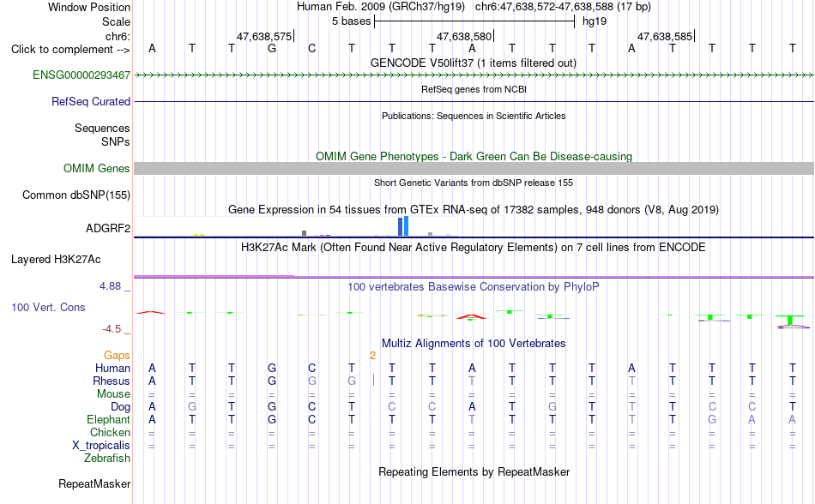
Task: Click the green ENSG00000293467 arrow line
Action: [x=474, y=75]
